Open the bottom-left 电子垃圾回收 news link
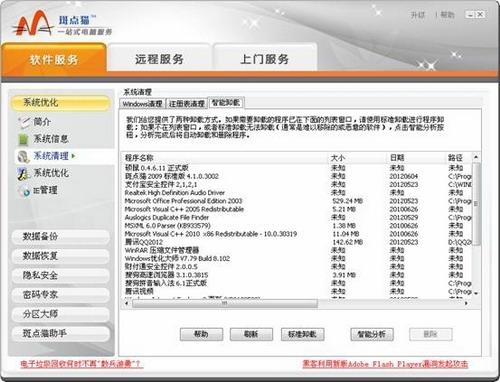Viewport: 500px width, 382px height. point(82,364)
